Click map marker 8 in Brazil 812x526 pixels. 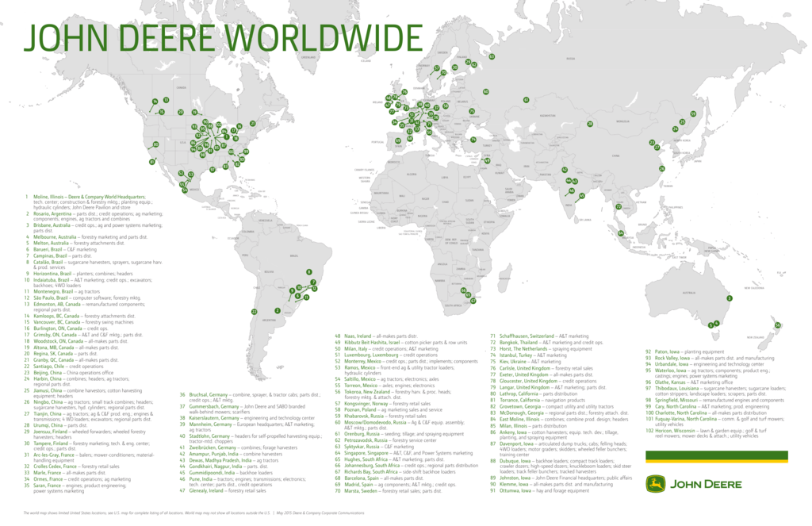309,271
